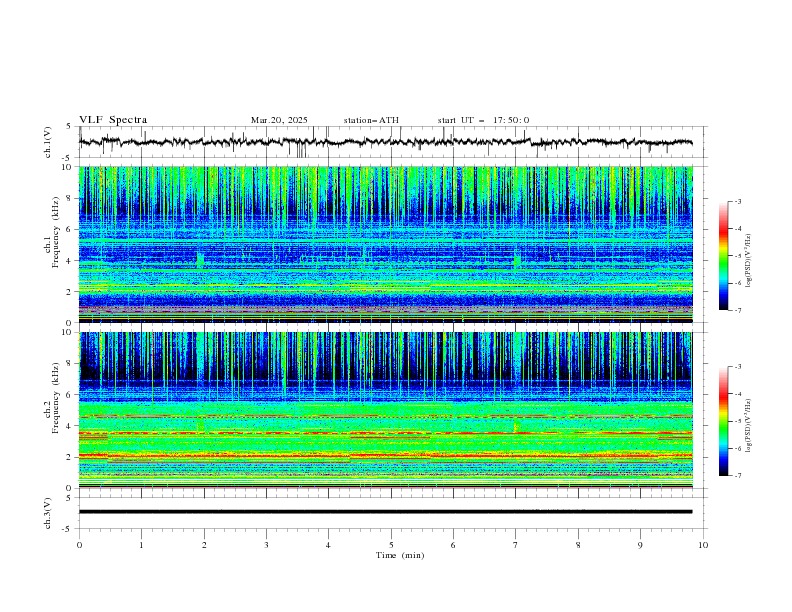
Task: Click the ch.2 "Frequency (kHz)" axis label
Action: (x=56, y=398)
